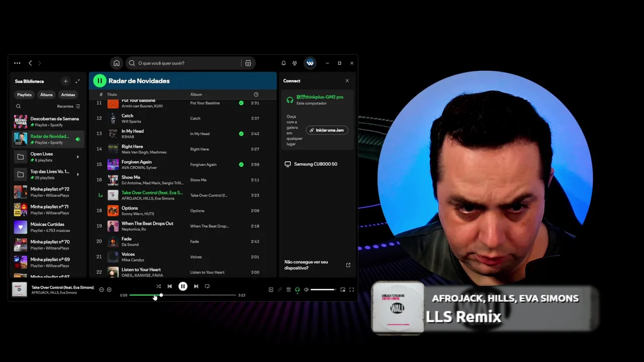Viewport: 644px width, 362px height.
Task: Select the track 'Voices' by Mike Candys
Action: click(183, 257)
